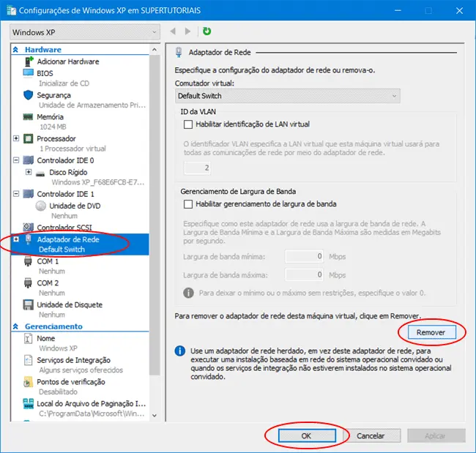The height and width of the screenshot is (453, 476).
Task: Click '1 Processador virtual' text
Action: (x=72, y=149)
